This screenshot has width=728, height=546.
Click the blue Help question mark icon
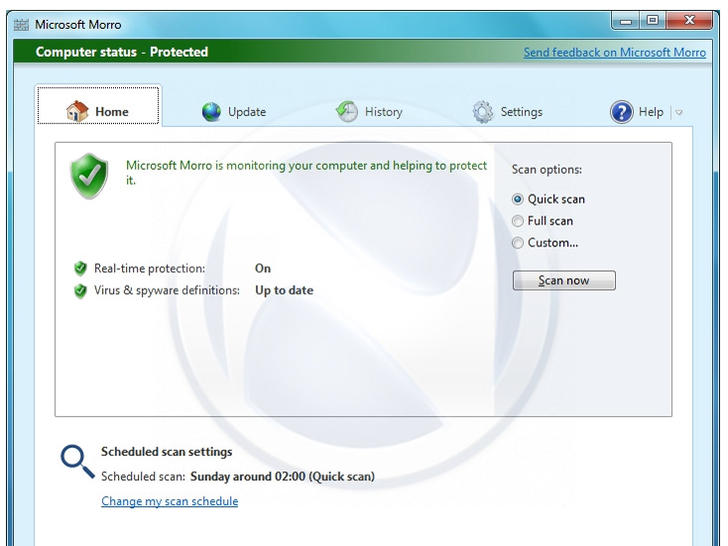click(621, 112)
